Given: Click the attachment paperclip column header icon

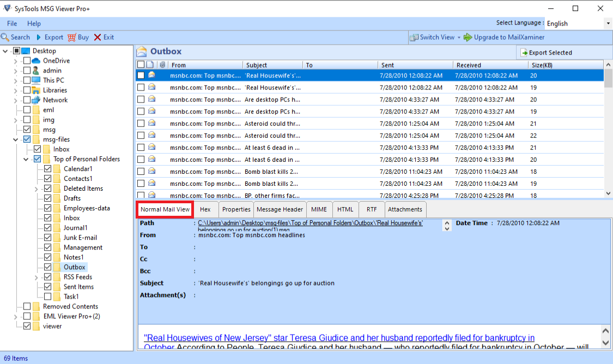Looking at the screenshot, I should click(162, 64).
